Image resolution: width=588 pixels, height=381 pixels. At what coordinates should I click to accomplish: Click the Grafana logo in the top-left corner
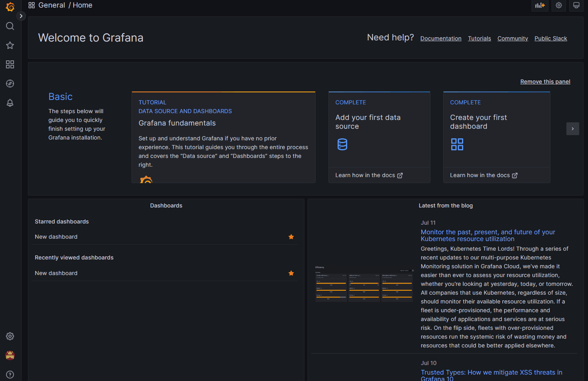tap(10, 7)
